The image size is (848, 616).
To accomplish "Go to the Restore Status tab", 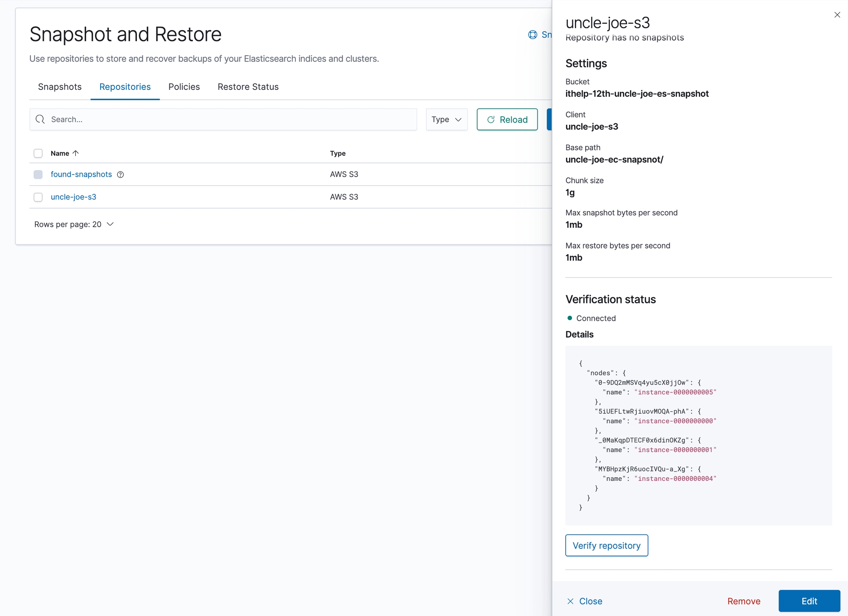I will (x=248, y=87).
